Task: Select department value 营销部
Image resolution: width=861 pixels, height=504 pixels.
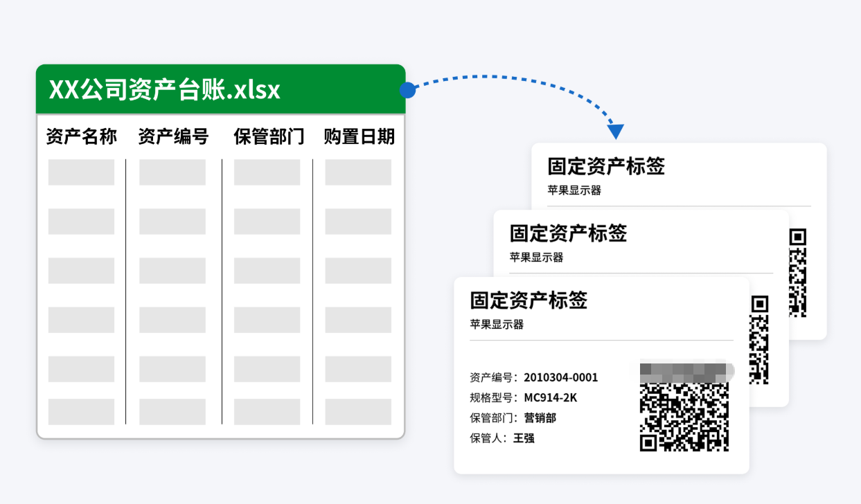Action: (x=540, y=417)
